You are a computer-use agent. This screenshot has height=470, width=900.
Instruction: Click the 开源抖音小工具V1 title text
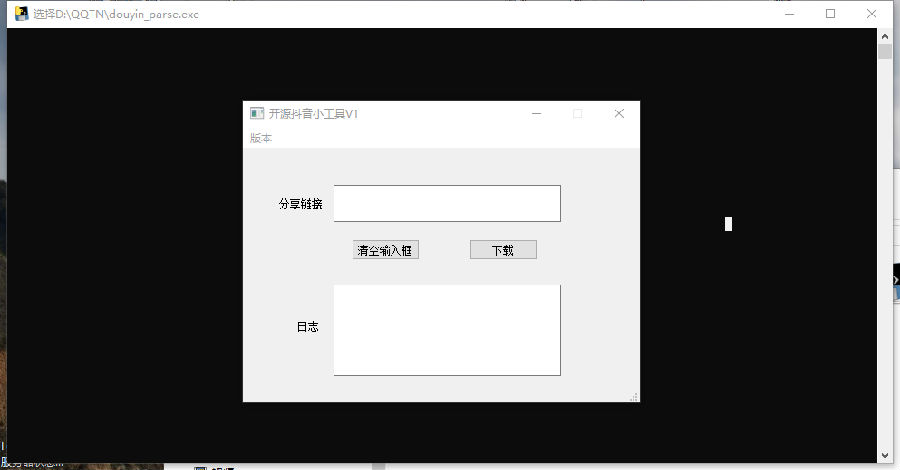coord(313,114)
